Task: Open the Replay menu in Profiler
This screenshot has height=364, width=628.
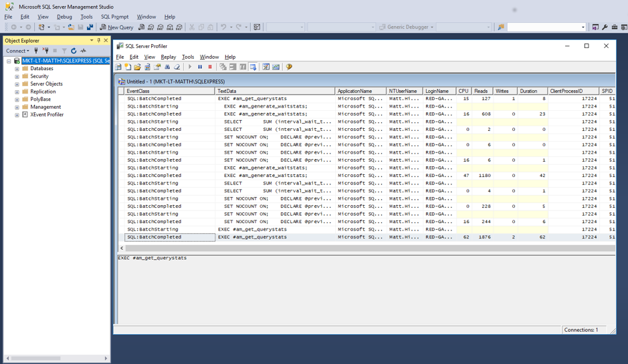Action: pos(168,57)
